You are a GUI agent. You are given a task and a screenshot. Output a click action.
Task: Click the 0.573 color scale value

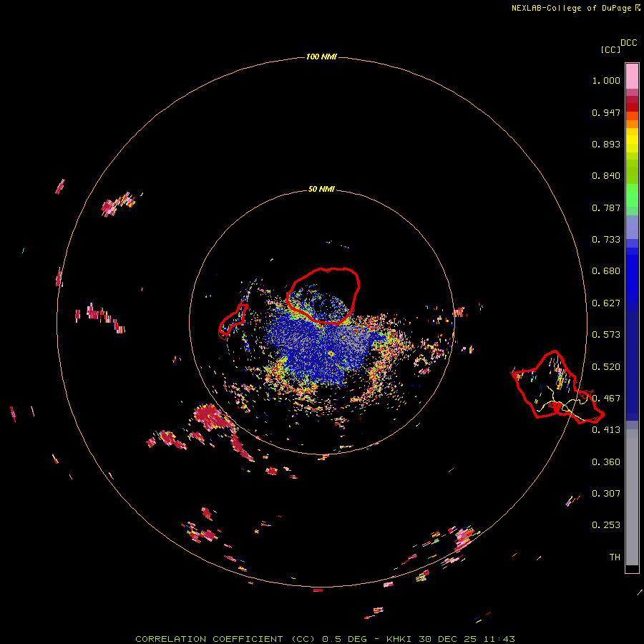tap(606, 335)
